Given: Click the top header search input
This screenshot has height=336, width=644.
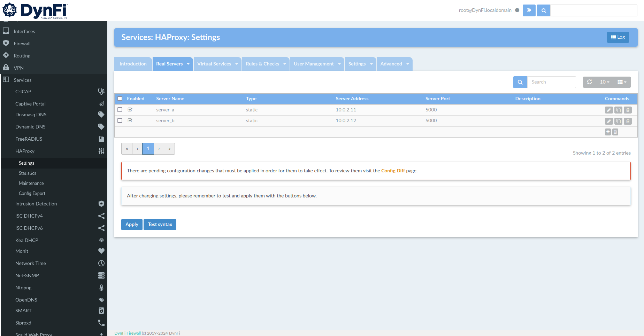Looking at the screenshot, I should pos(594,10).
